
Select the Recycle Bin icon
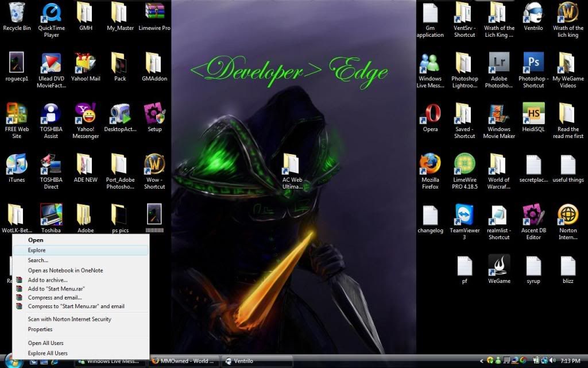pyautogui.click(x=17, y=13)
